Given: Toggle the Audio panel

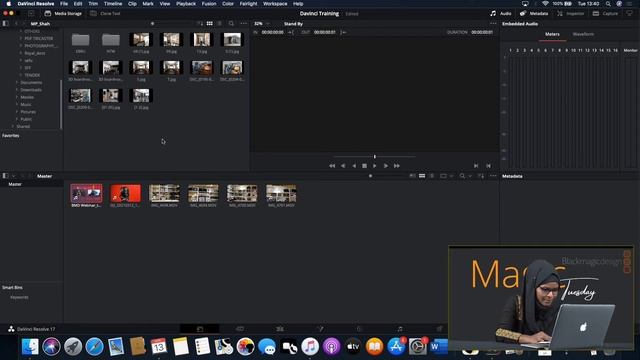Looking at the screenshot, I should tap(501, 13).
